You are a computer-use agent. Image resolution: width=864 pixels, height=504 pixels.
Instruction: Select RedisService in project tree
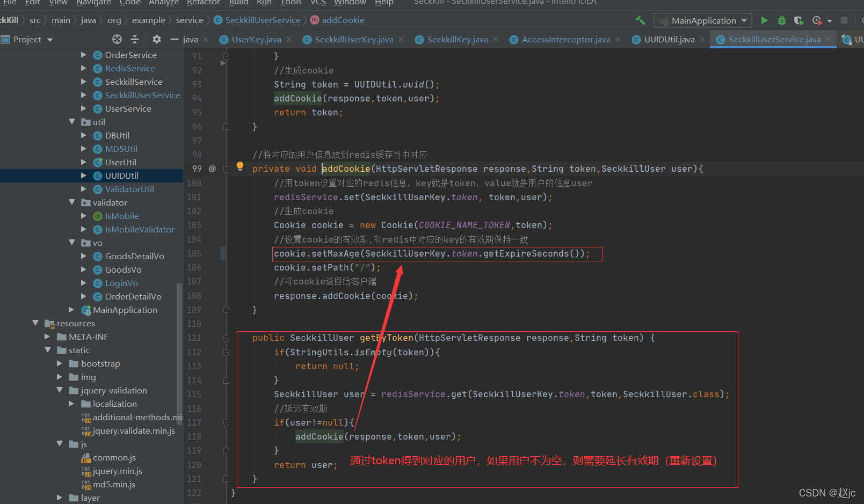coord(130,68)
